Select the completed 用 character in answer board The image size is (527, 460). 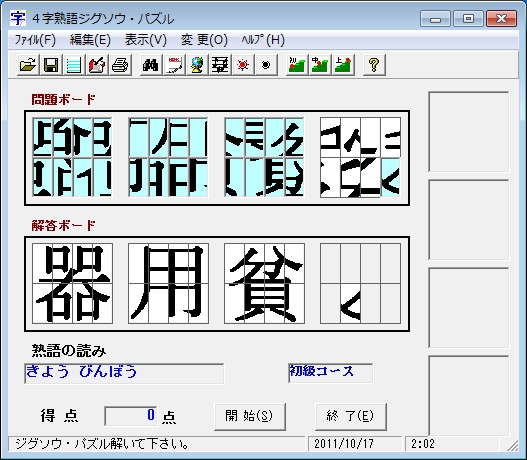(x=168, y=284)
